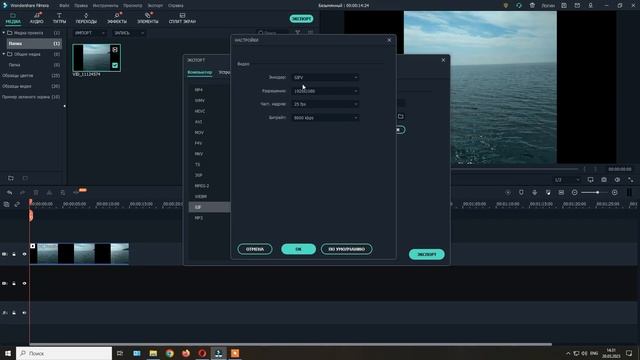Toggle the switch in the Export dialog

[x=400, y=130]
